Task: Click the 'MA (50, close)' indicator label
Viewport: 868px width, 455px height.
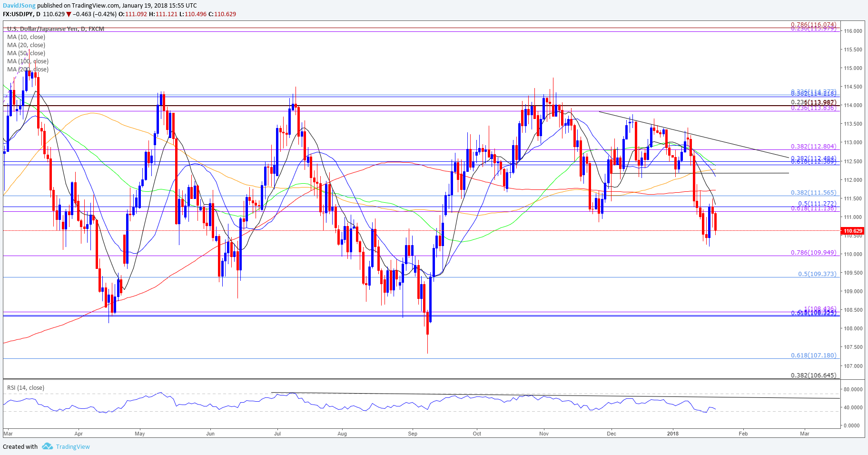Action: pyautogui.click(x=26, y=53)
